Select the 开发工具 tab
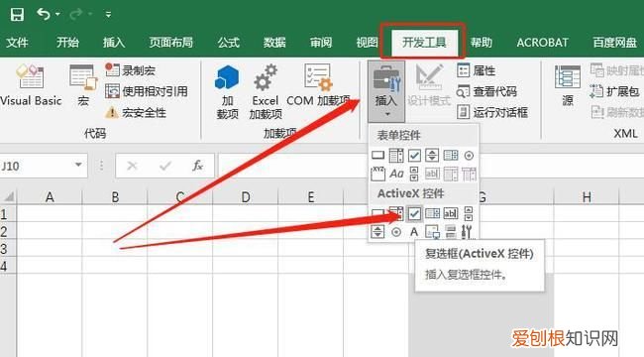Viewport: 644px width, 357px height. click(x=424, y=42)
